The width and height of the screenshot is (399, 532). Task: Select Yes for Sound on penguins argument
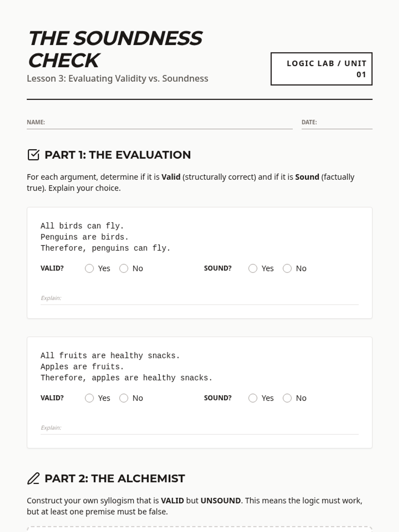[253, 268]
